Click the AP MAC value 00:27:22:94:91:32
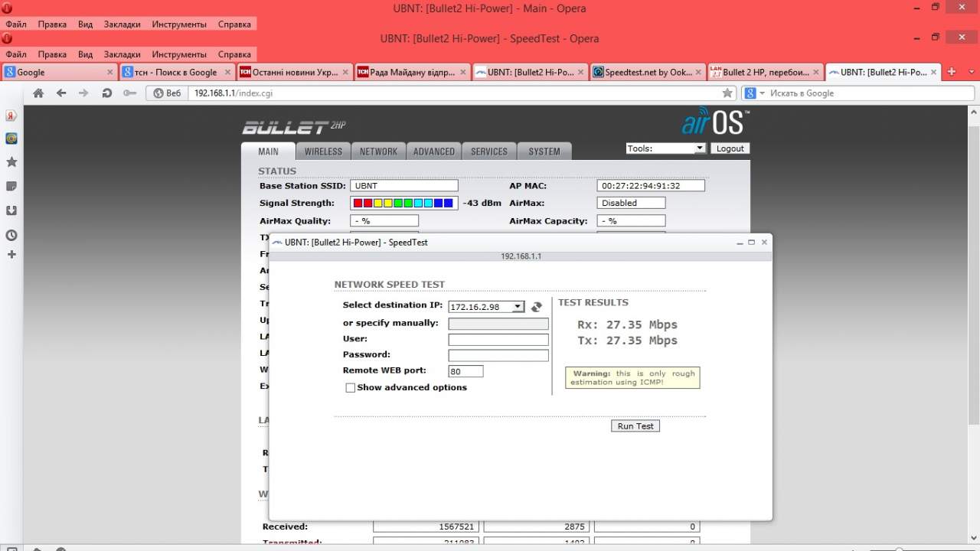 pos(651,186)
